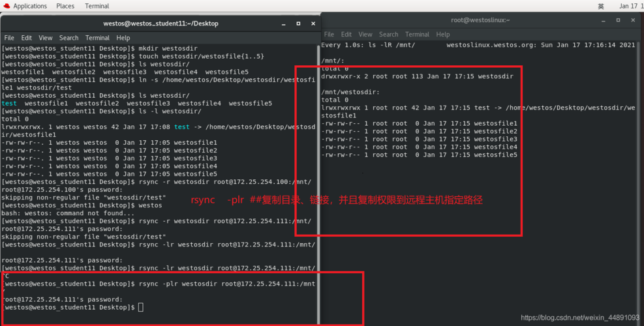Click the Terminal app menu in top bar
The width and height of the screenshot is (644, 326).
coord(97,6)
